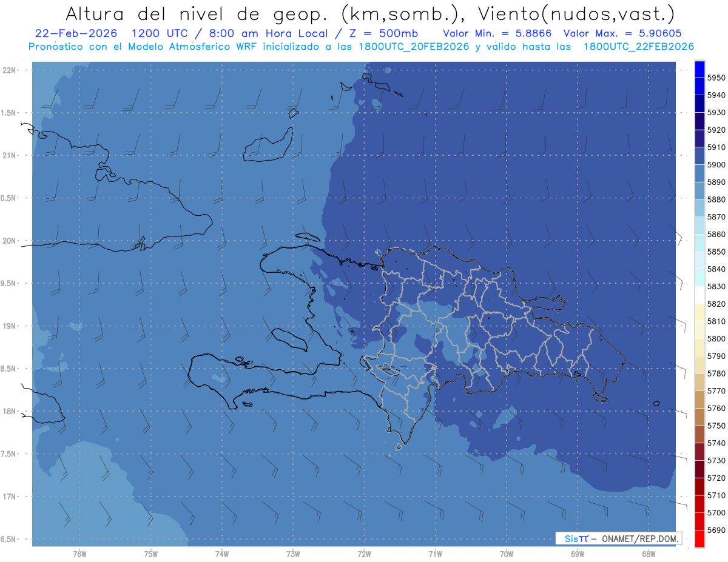Click the '73W' longitude label

293,553
